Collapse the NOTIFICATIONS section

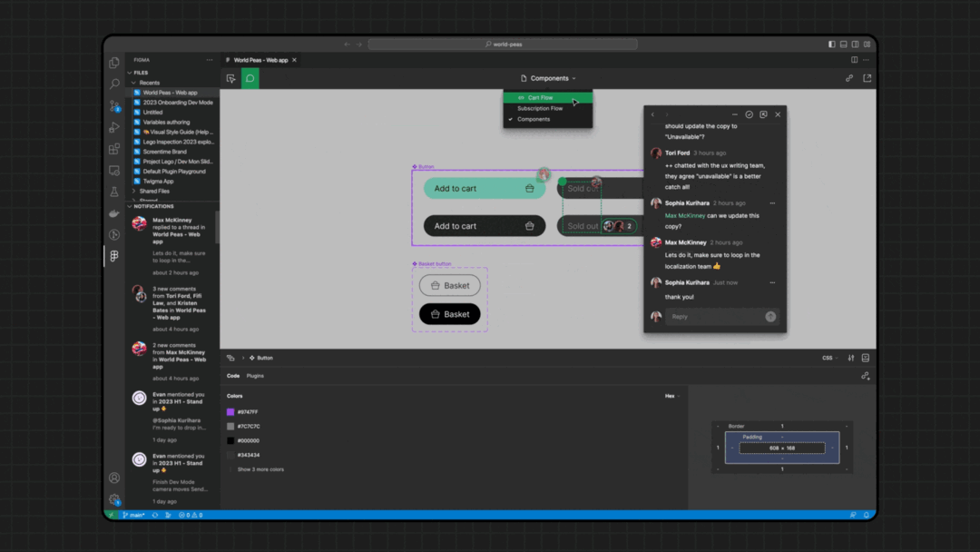click(152, 206)
